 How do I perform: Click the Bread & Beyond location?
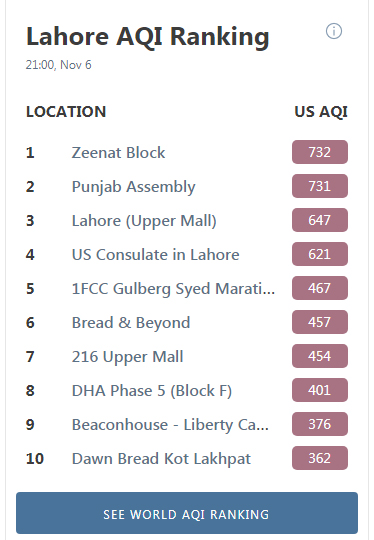(x=131, y=323)
